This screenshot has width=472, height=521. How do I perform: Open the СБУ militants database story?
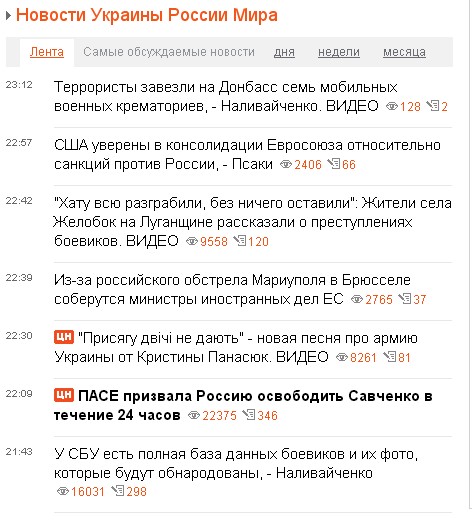pyautogui.click(x=236, y=463)
